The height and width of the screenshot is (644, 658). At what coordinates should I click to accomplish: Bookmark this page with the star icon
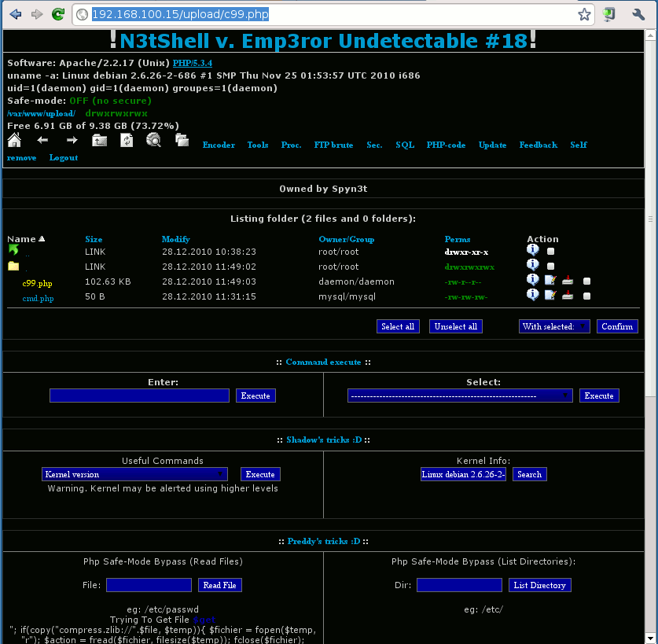click(x=584, y=14)
